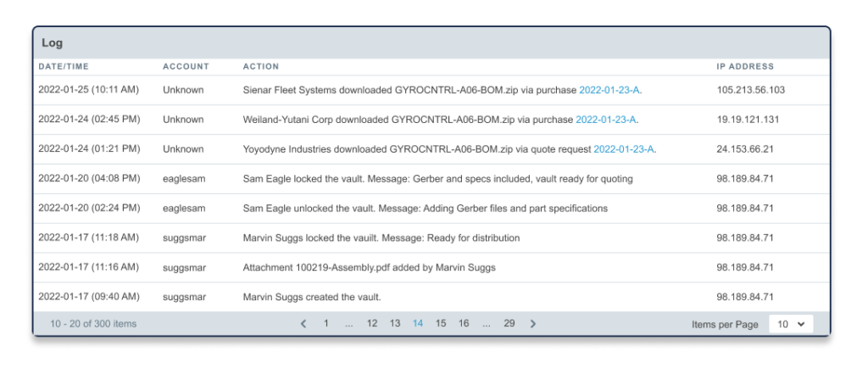Select date 2022-01-17 (11:18 AM)

point(88,238)
